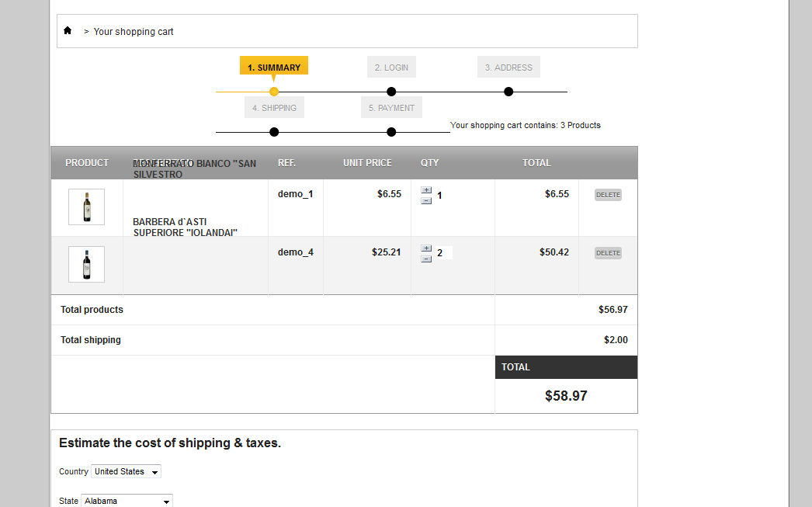Screen dimensions: 812x507
Task: Delete the demo_1 item from cart
Action: [608, 195]
